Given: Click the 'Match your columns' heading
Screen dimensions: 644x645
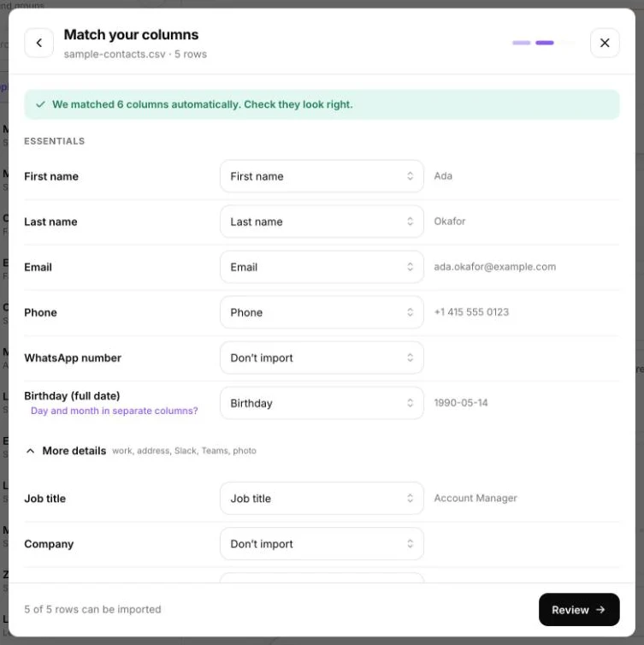Looking at the screenshot, I should point(131,35).
